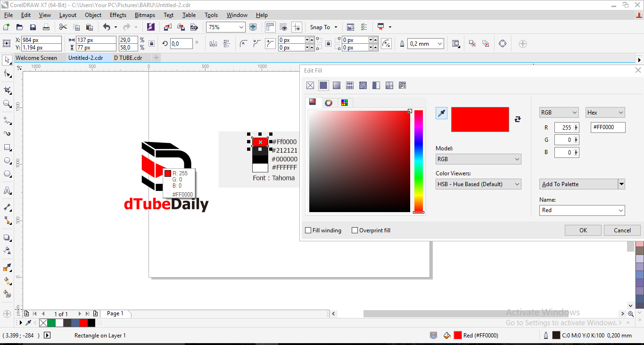The image size is (644, 345).
Task: Click the rotation angle input field
Action: (x=182, y=44)
